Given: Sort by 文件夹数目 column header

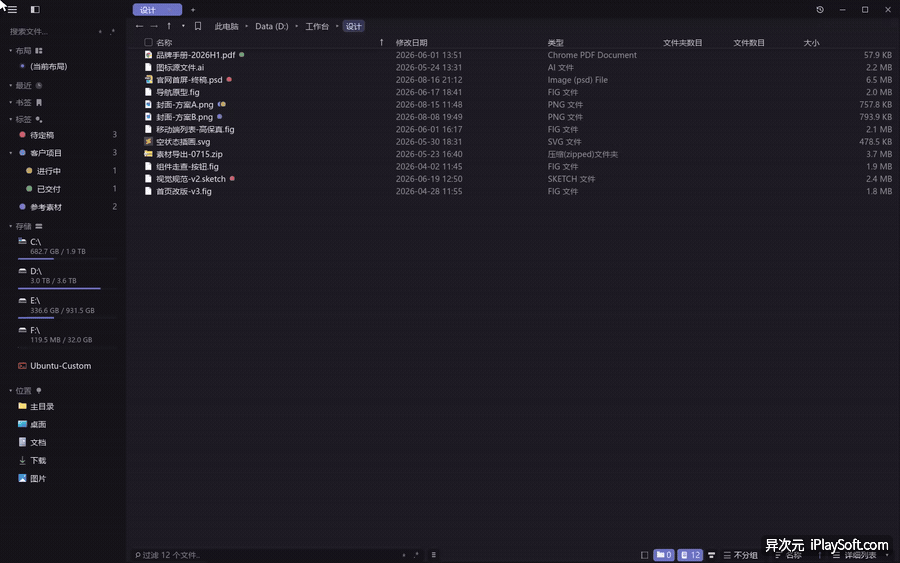Looking at the screenshot, I should pos(682,42).
